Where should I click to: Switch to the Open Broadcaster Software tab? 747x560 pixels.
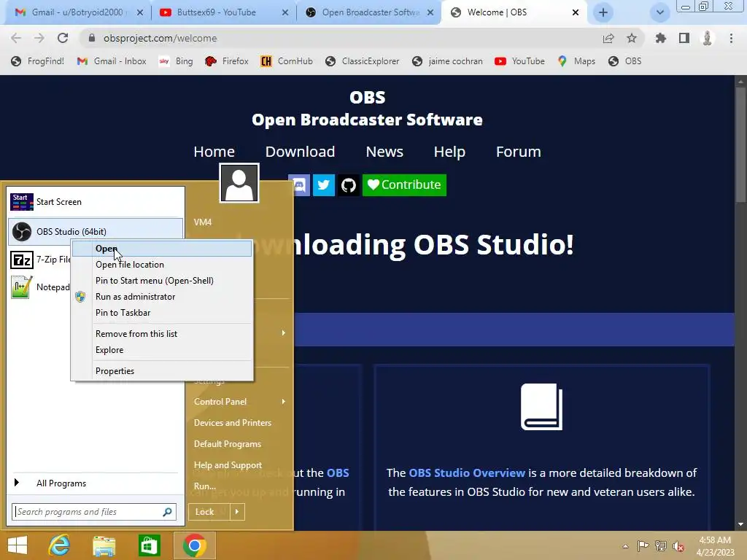(371, 12)
